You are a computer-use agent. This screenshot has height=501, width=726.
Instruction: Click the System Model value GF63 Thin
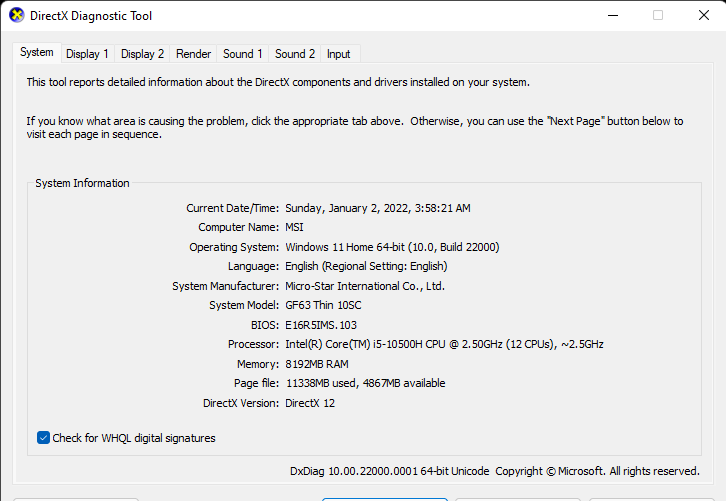click(x=322, y=305)
